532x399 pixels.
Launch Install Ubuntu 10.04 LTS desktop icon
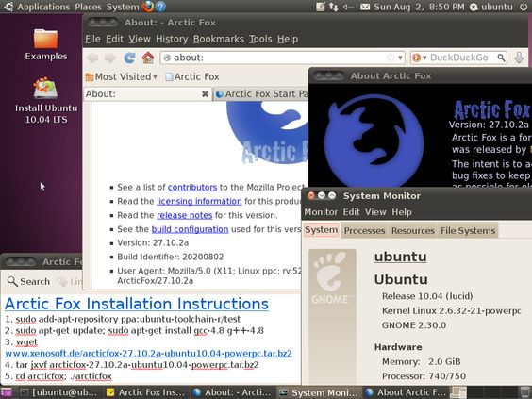(46, 100)
